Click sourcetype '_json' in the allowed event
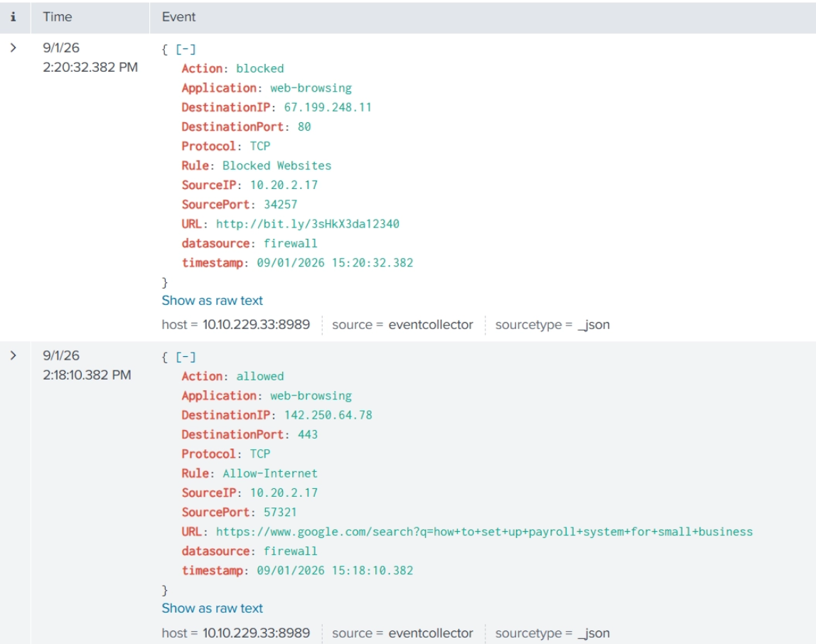The width and height of the screenshot is (816, 644). coord(594,633)
